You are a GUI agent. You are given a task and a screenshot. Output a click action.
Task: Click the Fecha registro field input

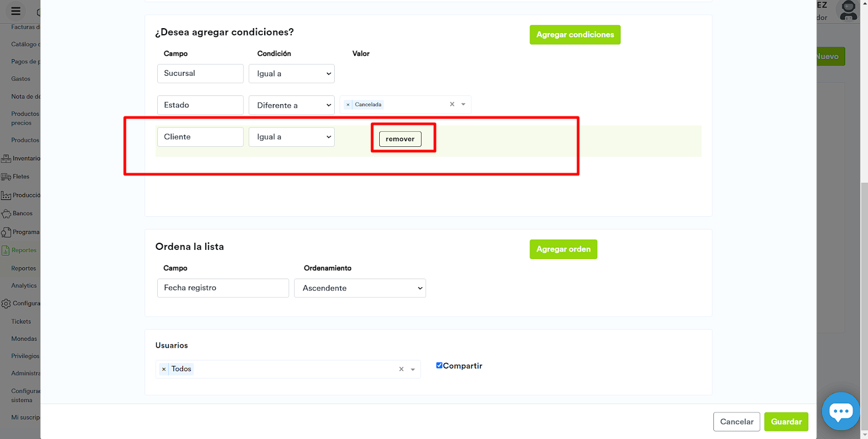click(x=223, y=288)
